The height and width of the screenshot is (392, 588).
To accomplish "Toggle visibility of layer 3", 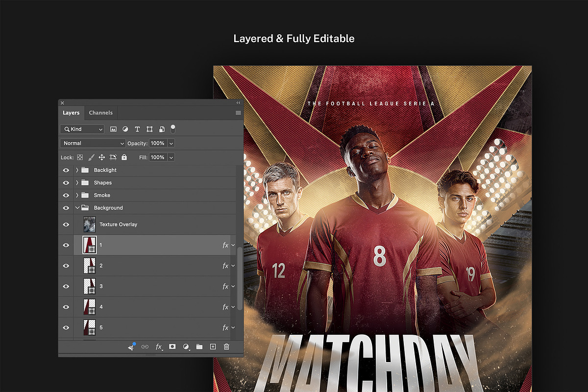I will (66, 286).
